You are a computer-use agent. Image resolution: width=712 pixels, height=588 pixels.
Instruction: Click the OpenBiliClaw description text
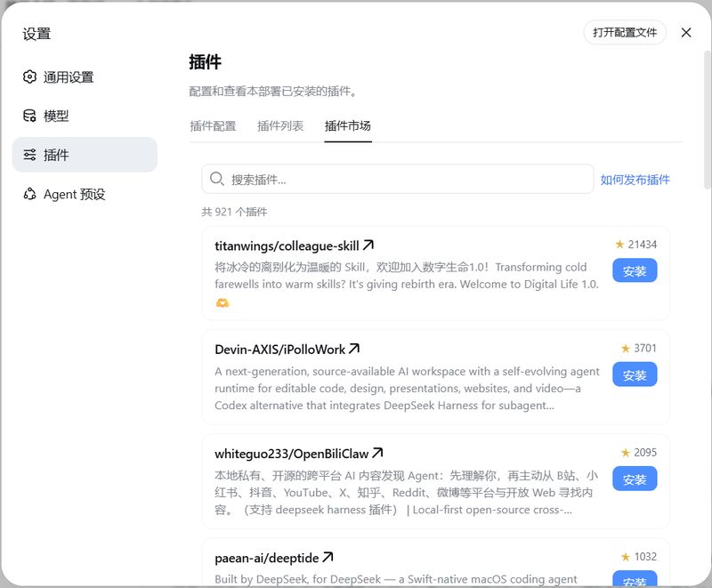(407, 493)
